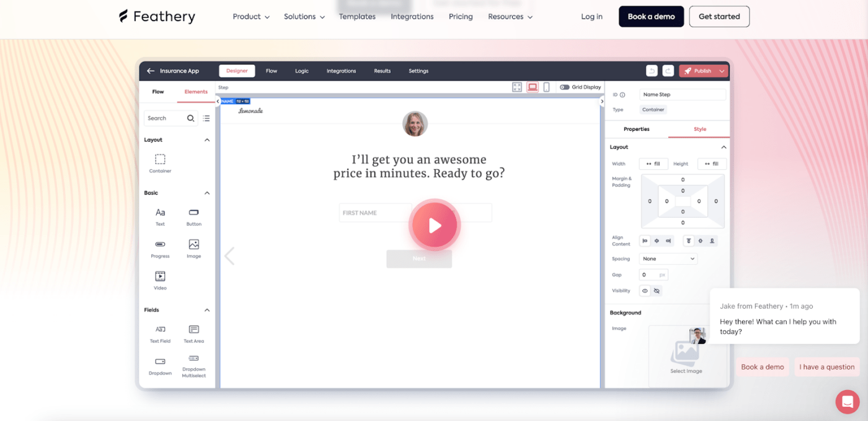This screenshot has height=421, width=868.
Task: Open the Publish options dropdown arrow
Action: [x=722, y=71]
